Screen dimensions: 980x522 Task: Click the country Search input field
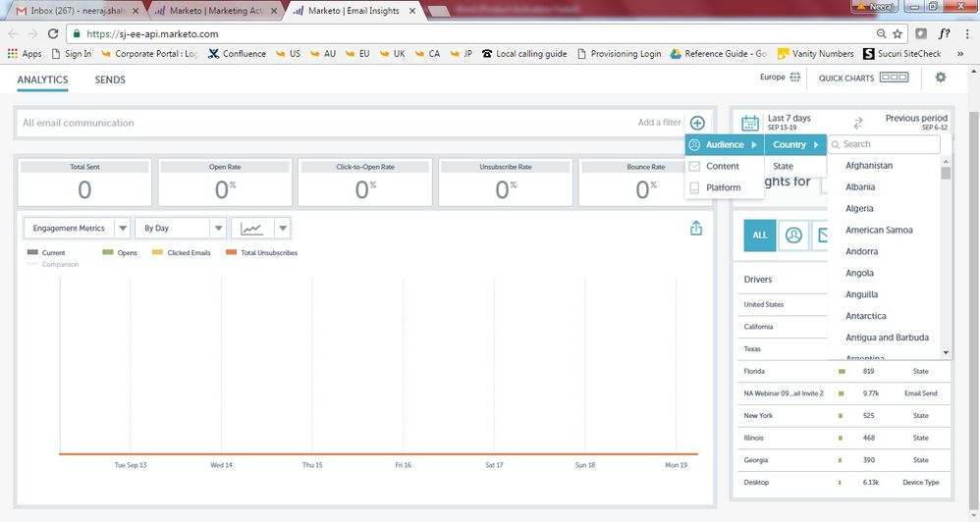click(x=889, y=144)
